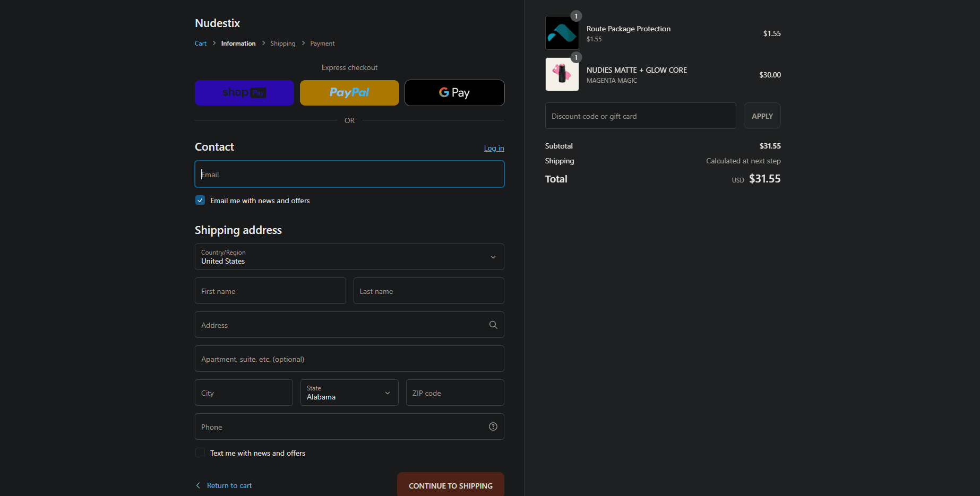Click the $30.00 item price

(x=770, y=75)
